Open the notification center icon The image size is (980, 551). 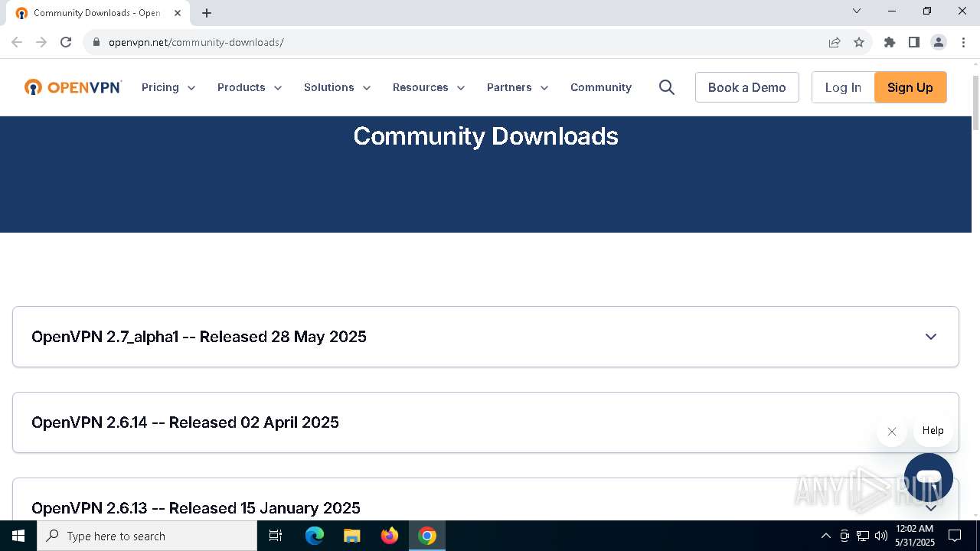[955, 536]
